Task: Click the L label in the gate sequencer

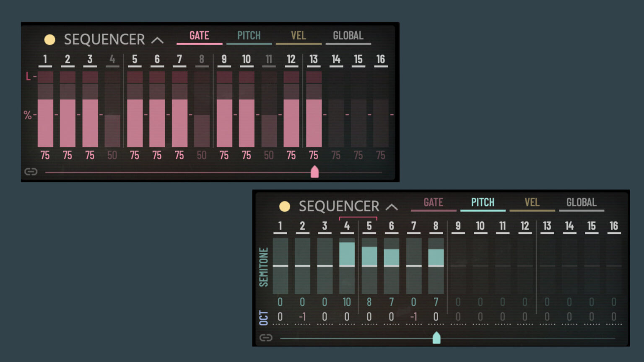Action: tap(28, 76)
